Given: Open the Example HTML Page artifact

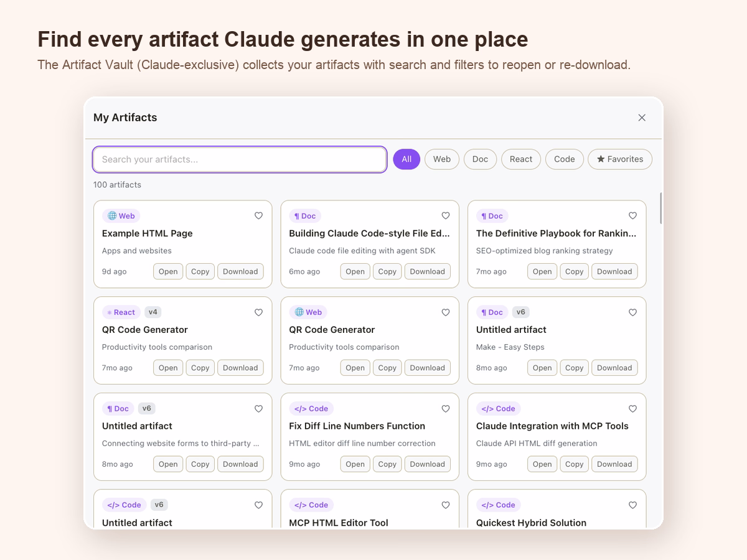Looking at the screenshot, I should 168,271.
